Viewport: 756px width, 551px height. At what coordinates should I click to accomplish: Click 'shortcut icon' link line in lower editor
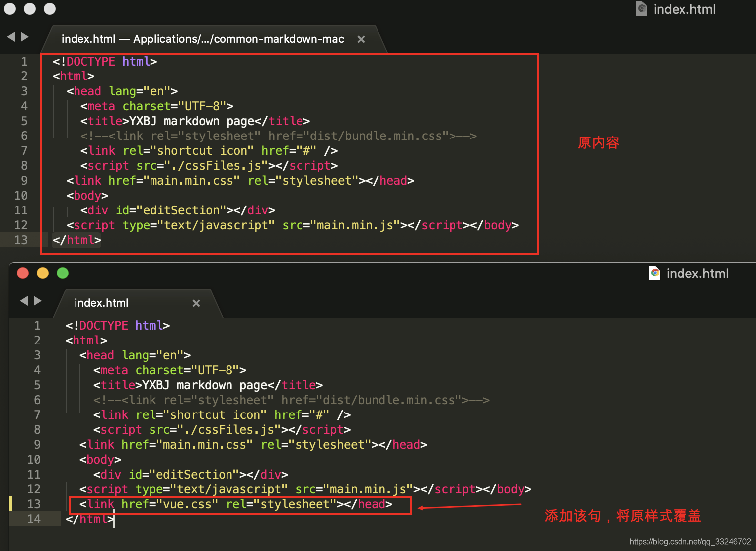click(222, 415)
